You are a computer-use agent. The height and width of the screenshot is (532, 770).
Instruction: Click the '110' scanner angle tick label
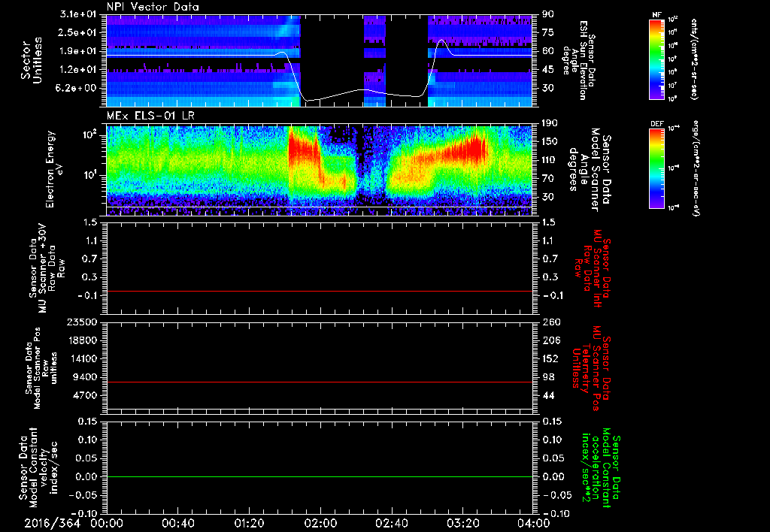coord(550,160)
